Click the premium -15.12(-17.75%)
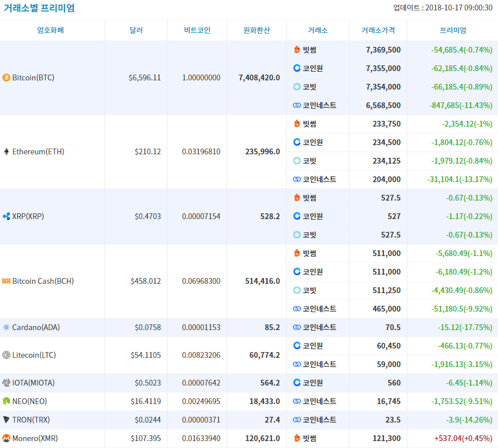Image resolution: width=498 pixels, height=448 pixels. (465, 327)
